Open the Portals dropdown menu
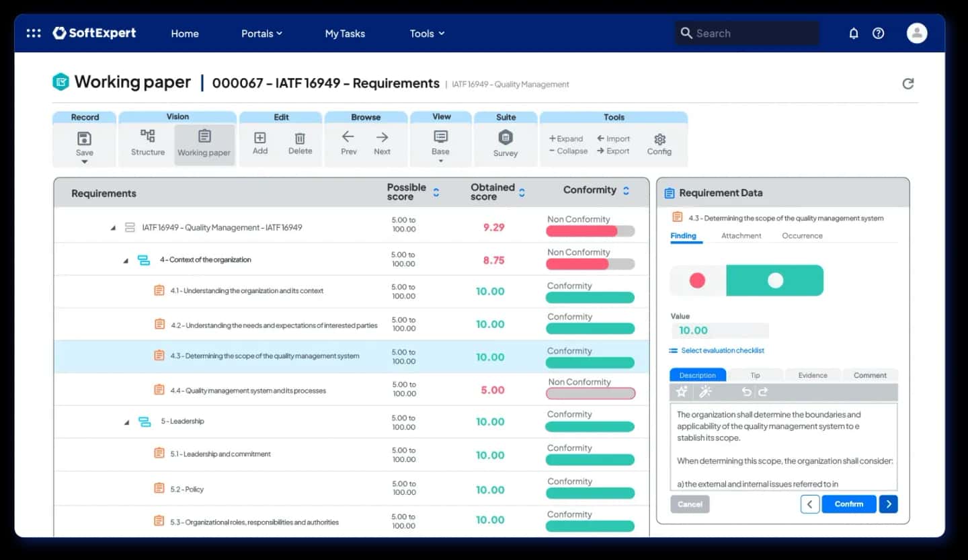This screenshot has height=560, width=968. (x=261, y=34)
